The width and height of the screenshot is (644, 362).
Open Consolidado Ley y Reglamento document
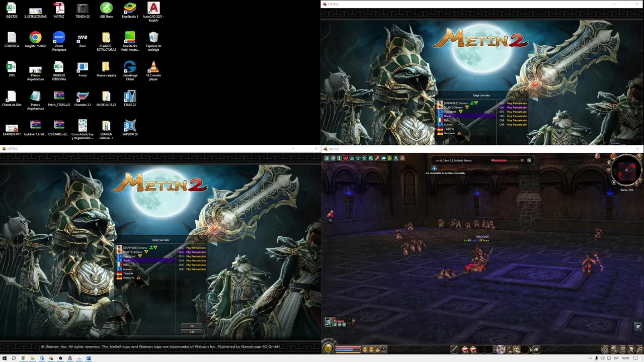(83, 129)
